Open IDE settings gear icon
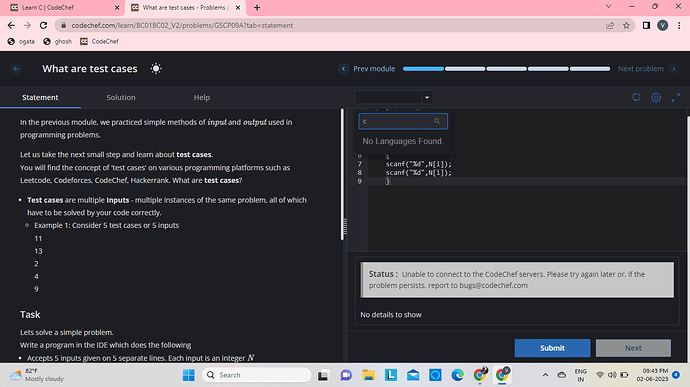This screenshot has width=690, height=387. coord(656,97)
